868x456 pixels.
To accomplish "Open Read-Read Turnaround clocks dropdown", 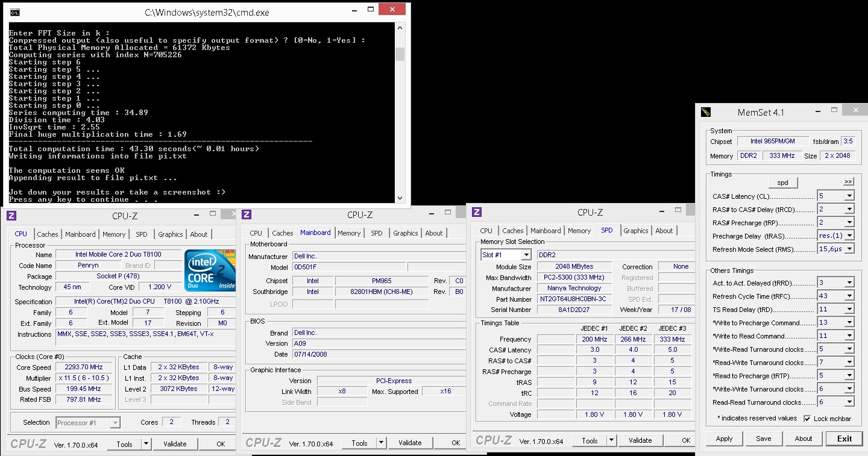I will pyautogui.click(x=849, y=402).
